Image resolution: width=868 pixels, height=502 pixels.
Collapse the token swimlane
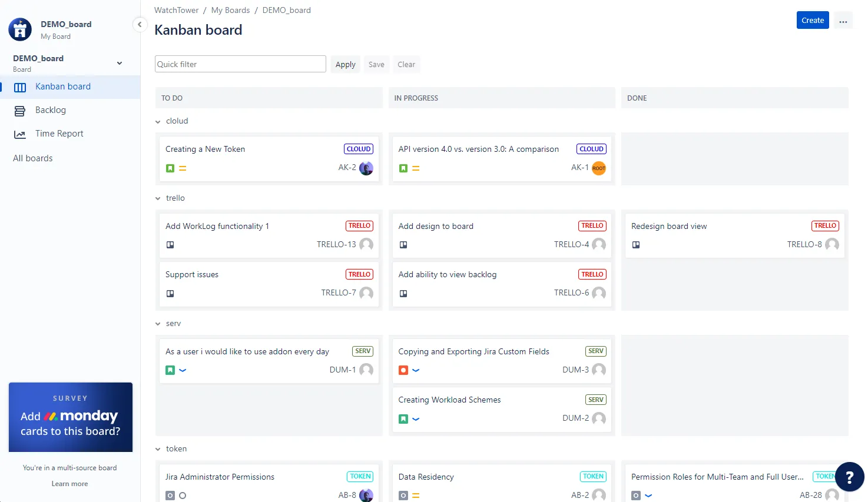click(158, 450)
